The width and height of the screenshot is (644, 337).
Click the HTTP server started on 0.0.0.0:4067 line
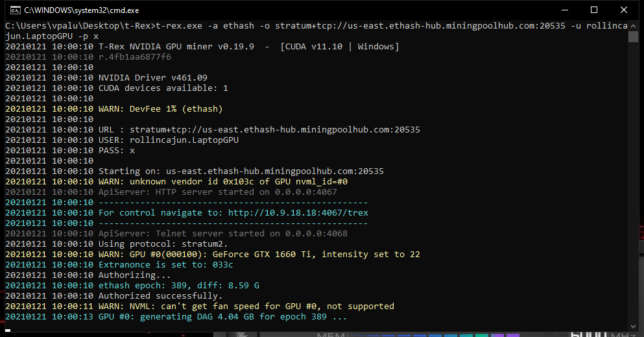[171, 192]
